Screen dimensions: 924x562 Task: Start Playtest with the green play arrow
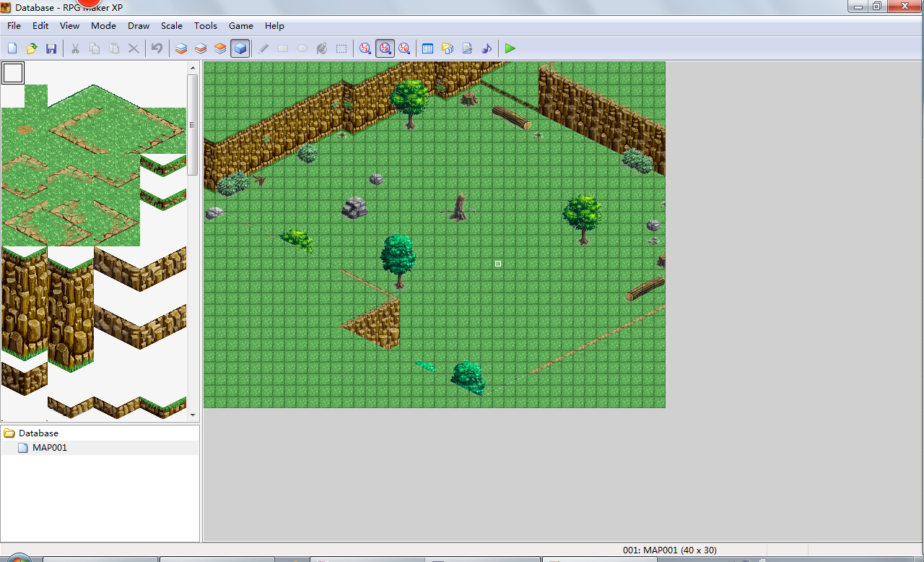tap(510, 48)
